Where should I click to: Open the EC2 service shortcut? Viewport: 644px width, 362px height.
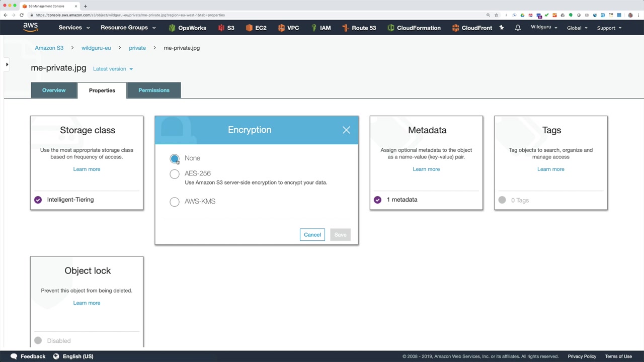(x=256, y=28)
